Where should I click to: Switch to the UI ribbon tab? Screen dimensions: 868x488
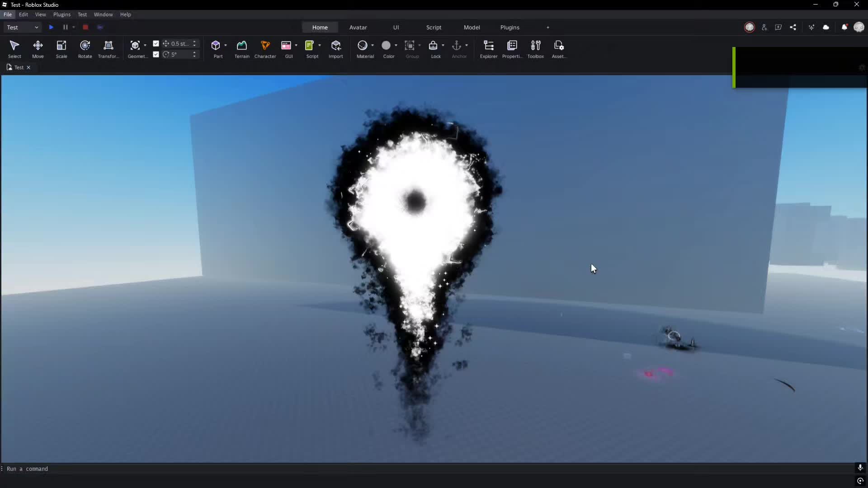pos(396,28)
